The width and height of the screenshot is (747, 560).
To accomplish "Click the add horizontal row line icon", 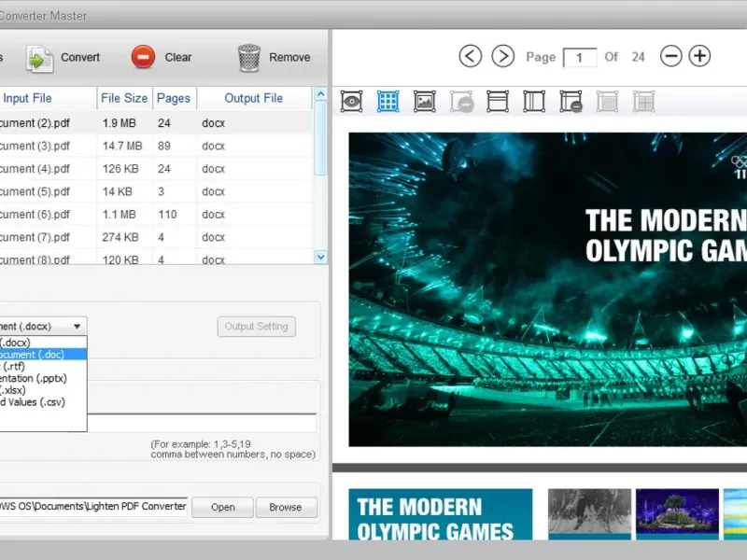I will (498, 102).
